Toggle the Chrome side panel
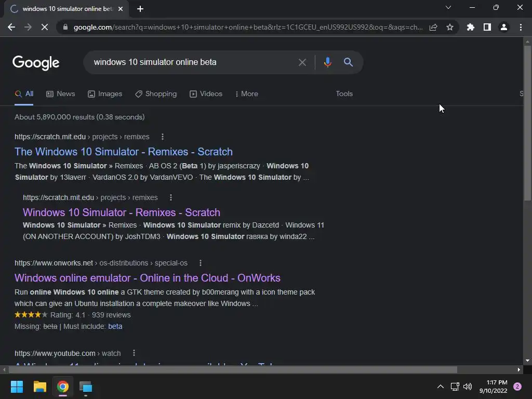532x399 pixels. click(x=487, y=27)
